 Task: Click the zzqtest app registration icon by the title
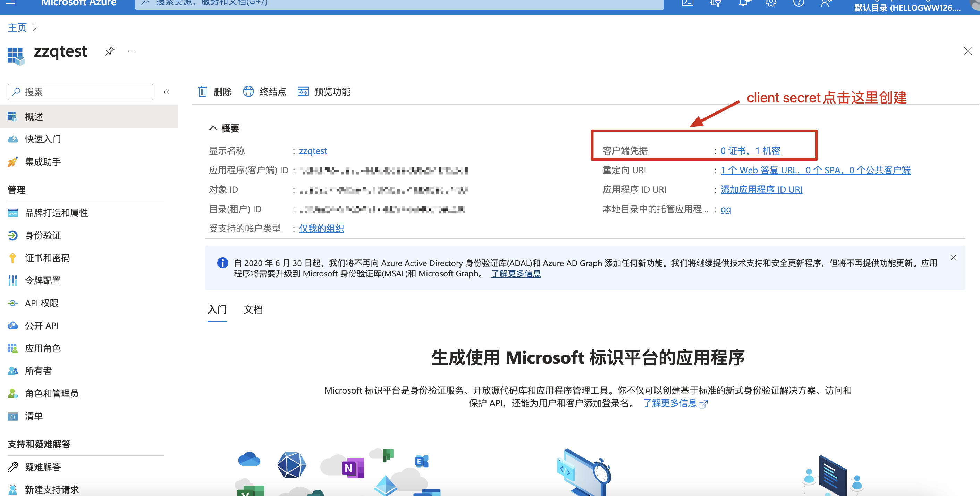point(16,56)
